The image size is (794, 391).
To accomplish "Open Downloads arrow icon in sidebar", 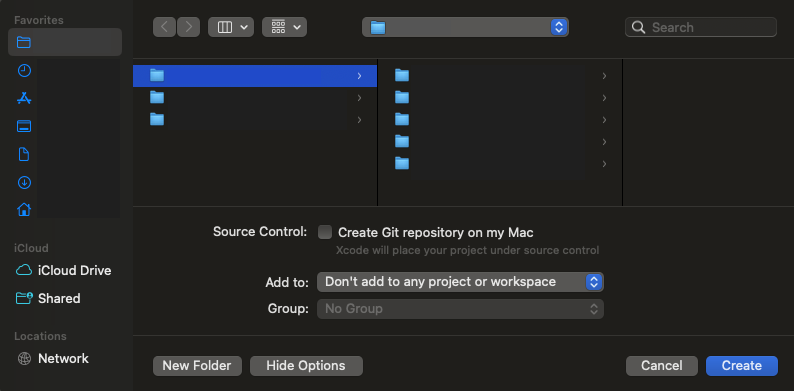I will pyautogui.click(x=24, y=182).
